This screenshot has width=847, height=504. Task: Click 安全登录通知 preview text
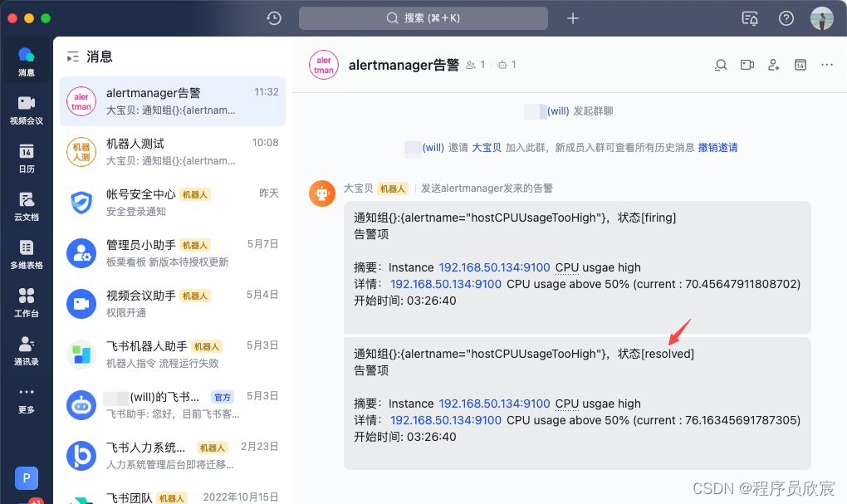[x=135, y=212]
